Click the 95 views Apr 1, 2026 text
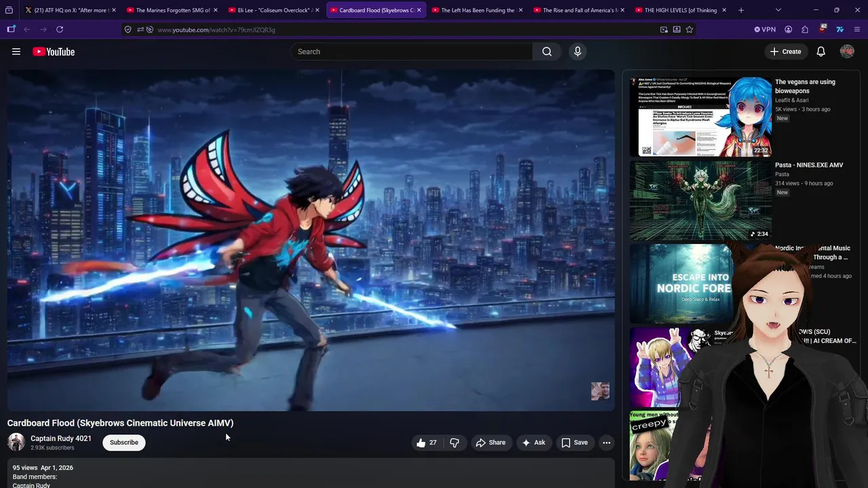The image size is (868, 488). pyautogui.click(x=43, y=468)
